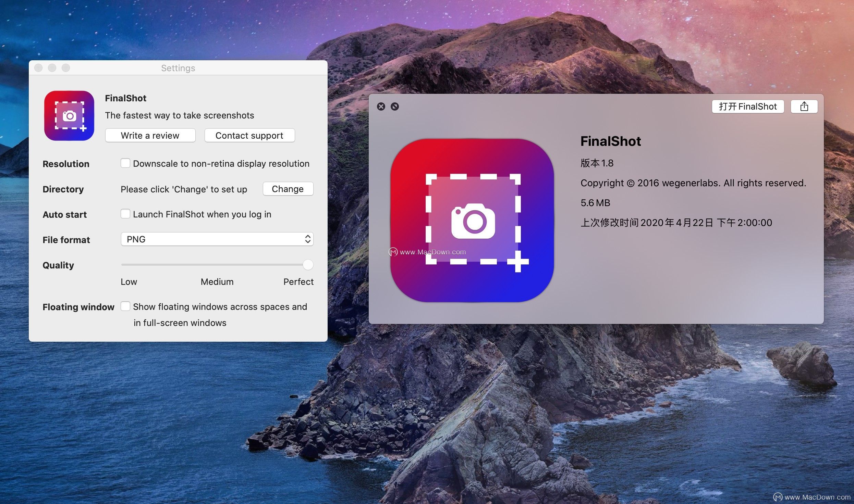854x504 pixels.
Task: Enable Downscale to non-retina display resolution
Action: coord(125,163)
